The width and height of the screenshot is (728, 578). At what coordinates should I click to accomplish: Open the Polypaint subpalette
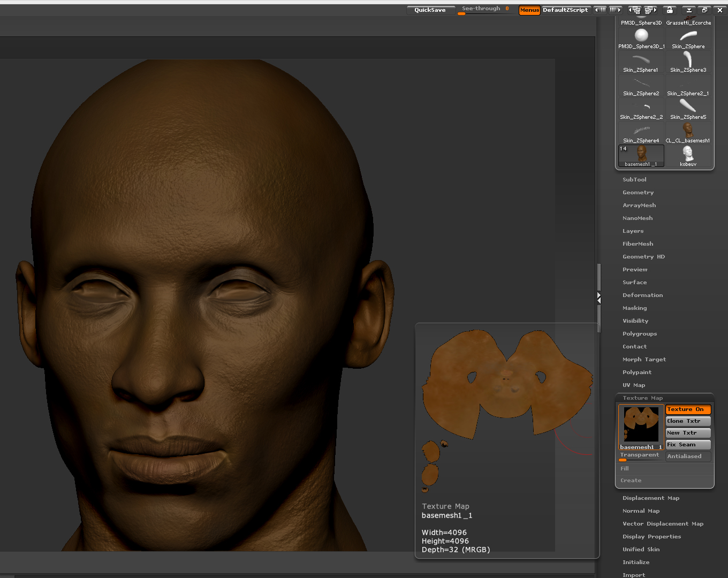[637, 372]
